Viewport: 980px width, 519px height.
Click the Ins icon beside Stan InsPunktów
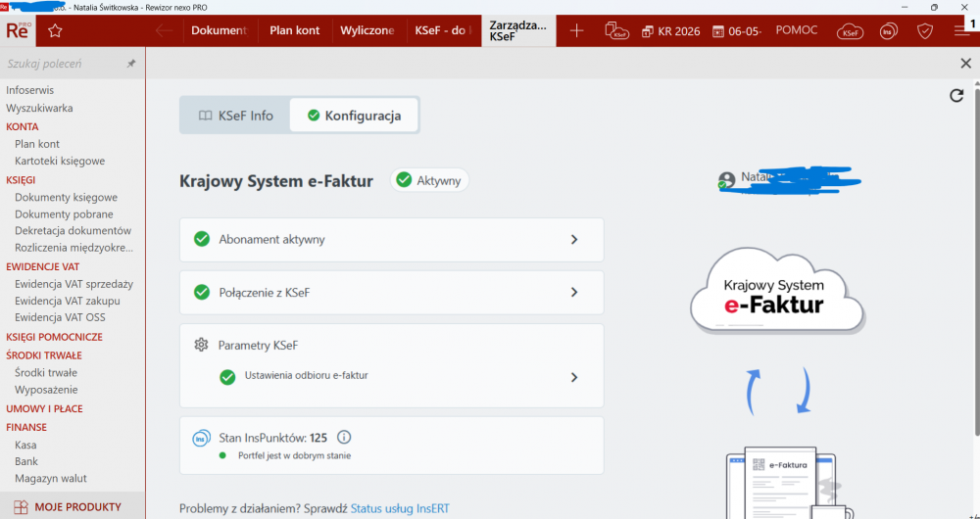coord(201,439)
